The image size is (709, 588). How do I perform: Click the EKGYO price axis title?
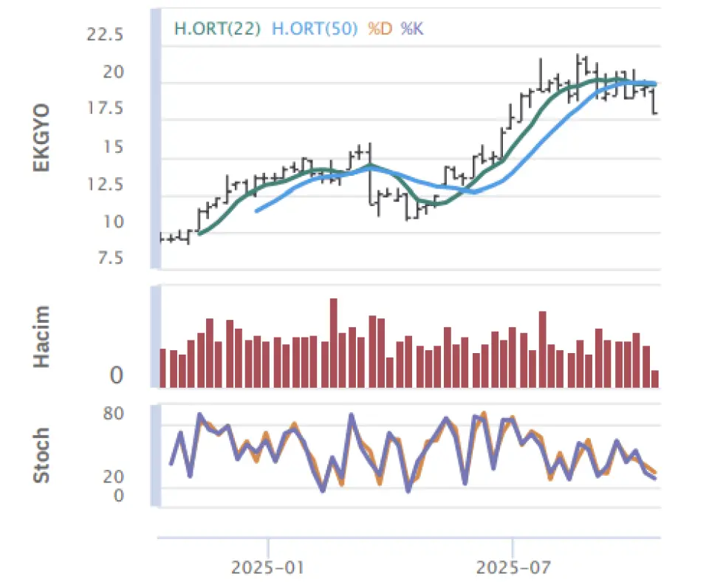(41, 138)
